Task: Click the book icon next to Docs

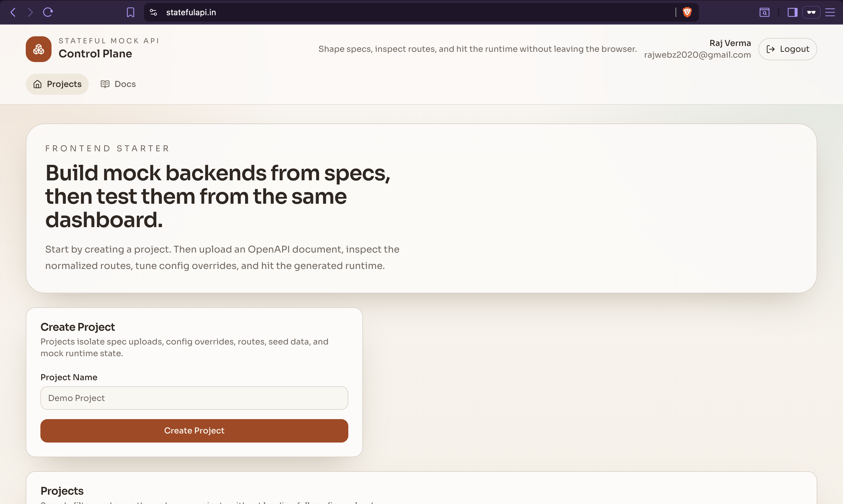Action: pos(104,84)
